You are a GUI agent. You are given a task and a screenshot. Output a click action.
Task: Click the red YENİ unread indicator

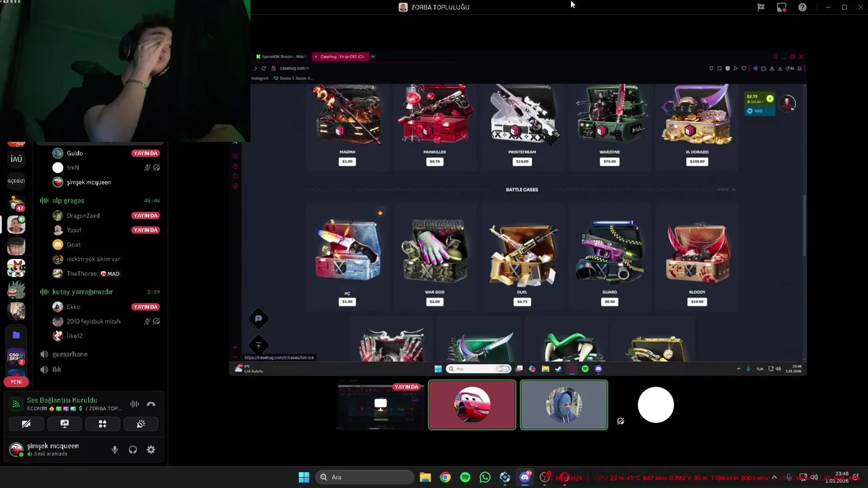pos(16,382)
